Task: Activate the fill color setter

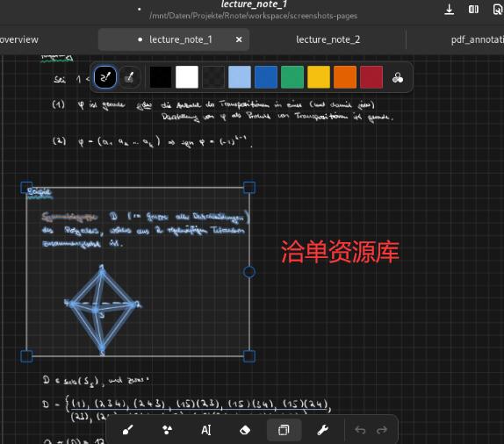Action: tap(130, 77)
